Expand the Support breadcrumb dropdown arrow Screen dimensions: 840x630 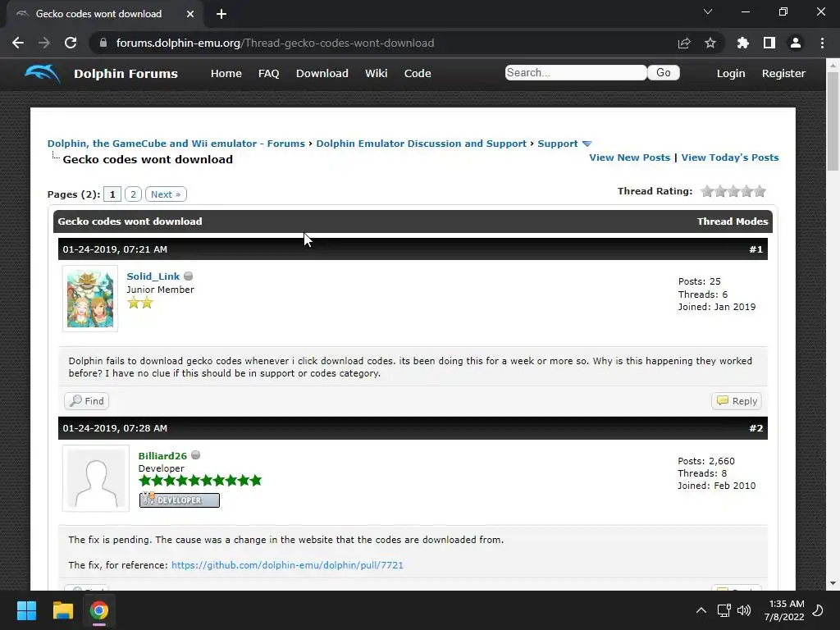pyautogui.click(x=587, y=144)
